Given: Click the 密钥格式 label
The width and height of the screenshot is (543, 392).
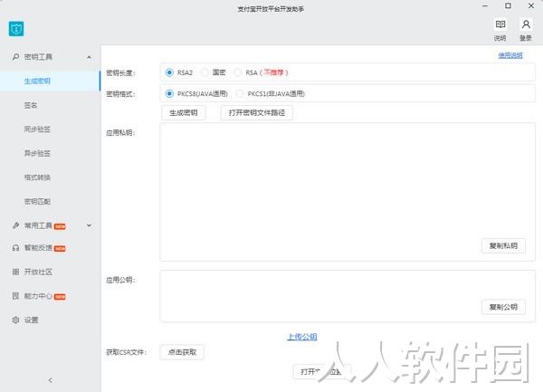Looking at the screenshot, I should pyautogui.click(x=120, y=94).
